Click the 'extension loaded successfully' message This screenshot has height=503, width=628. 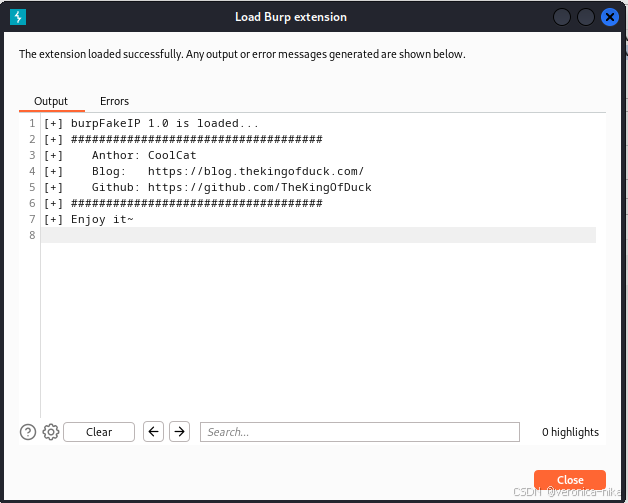point(242,54)
